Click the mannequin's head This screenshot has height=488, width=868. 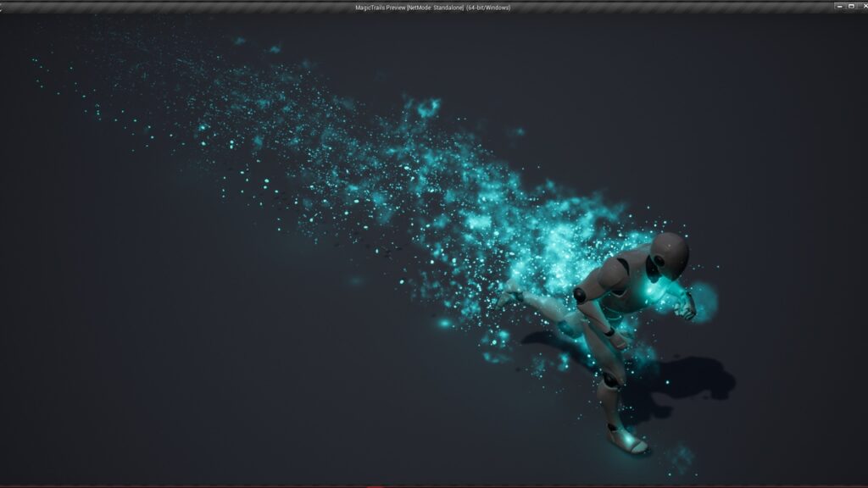point(670,254)
